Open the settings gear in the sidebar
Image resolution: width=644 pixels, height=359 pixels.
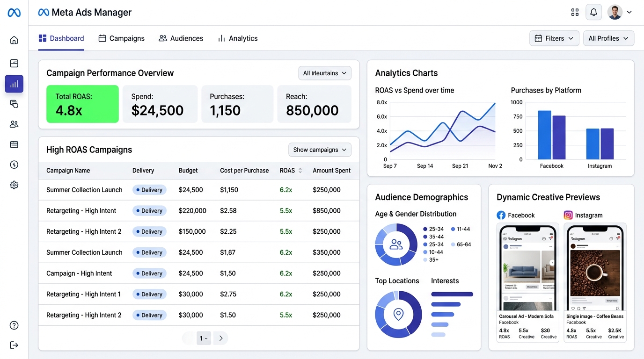coord(14,185)
